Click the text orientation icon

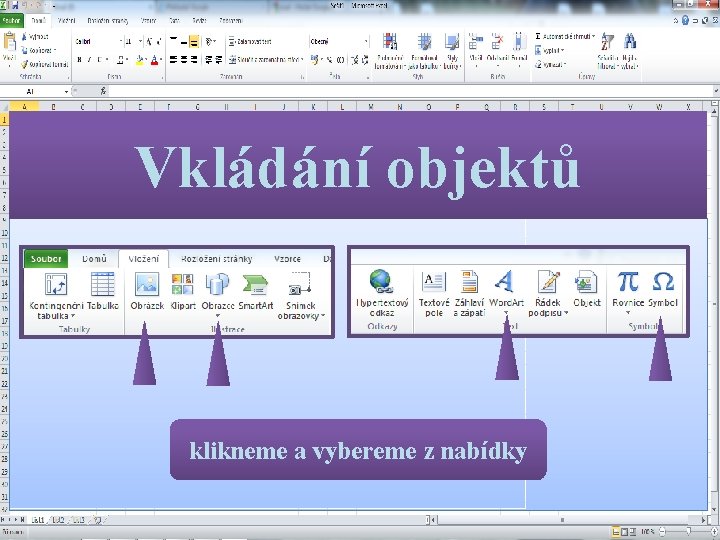(210, 41)
